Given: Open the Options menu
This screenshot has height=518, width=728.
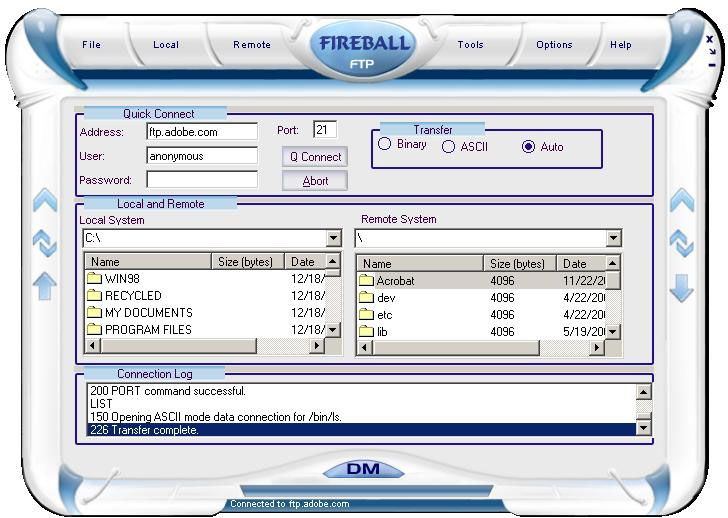Looking at the screenshot, I should [x=554, y=45].
